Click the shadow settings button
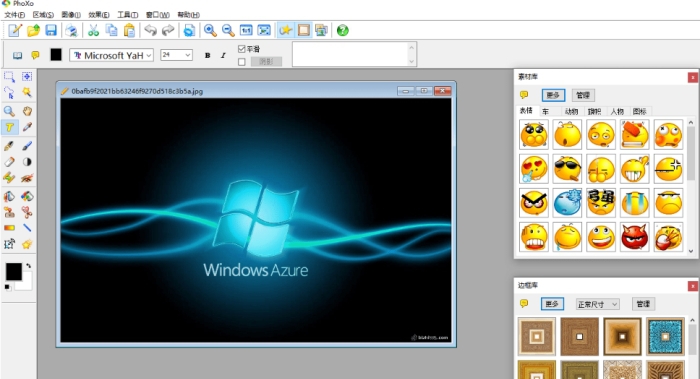Image resolution: width=700 pixels, height=379 pixels. click(x=266, y=62)
